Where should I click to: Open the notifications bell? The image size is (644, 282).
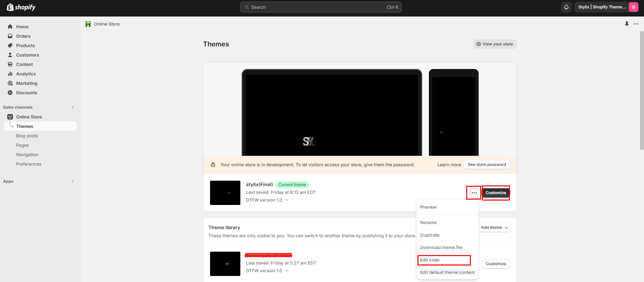point(566,7)
